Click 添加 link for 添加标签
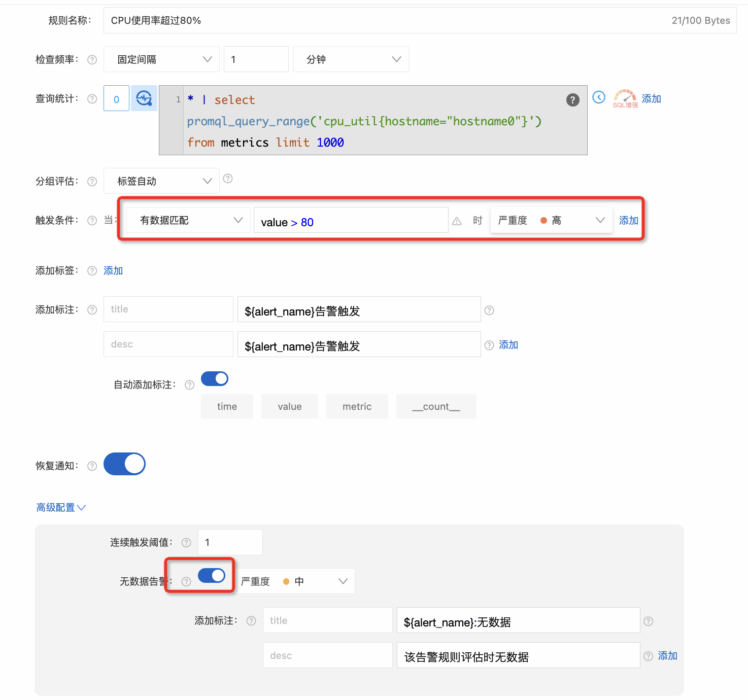 (113, 271)
